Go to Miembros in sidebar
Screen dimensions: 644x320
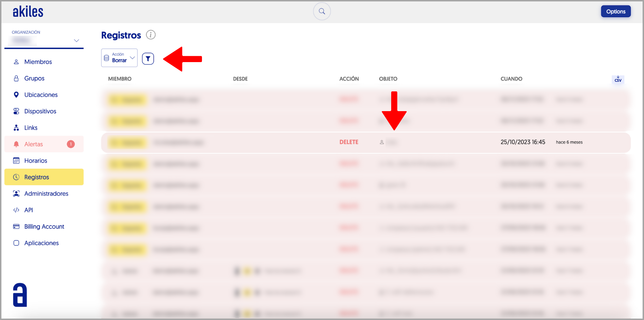(x=38, y=62)
